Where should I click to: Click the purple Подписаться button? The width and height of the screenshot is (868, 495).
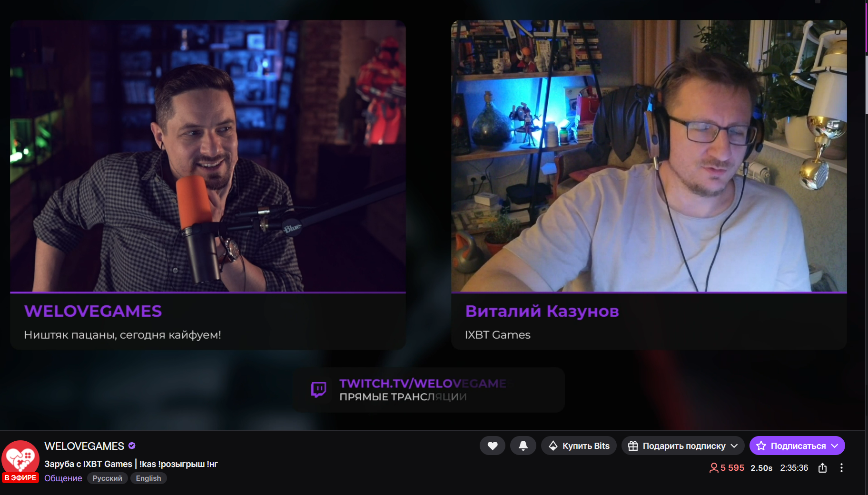coord(797,446)
